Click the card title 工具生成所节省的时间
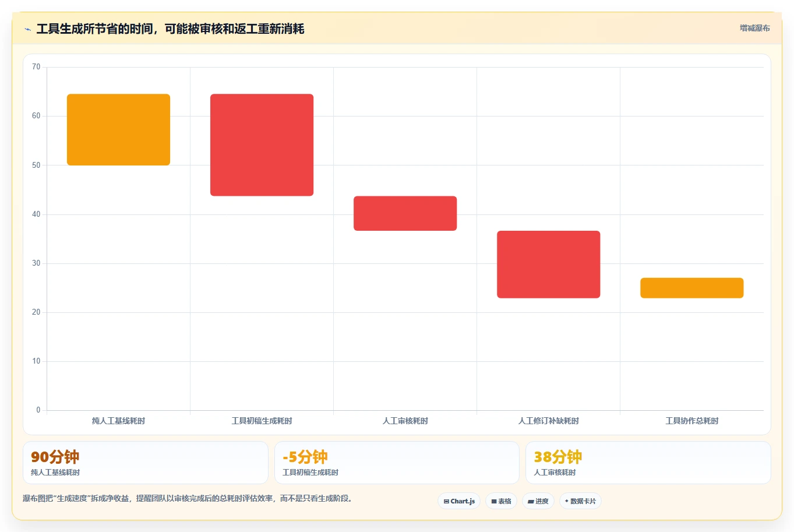 [x=170, y=29]
